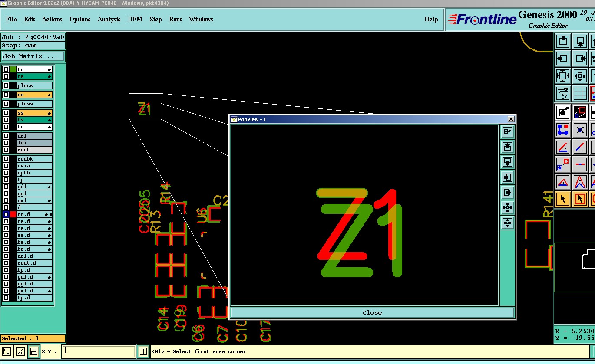Click crosshair box icon beside X Y label
595x364 pixels.
pyautogui.click(x=33, y=351)
